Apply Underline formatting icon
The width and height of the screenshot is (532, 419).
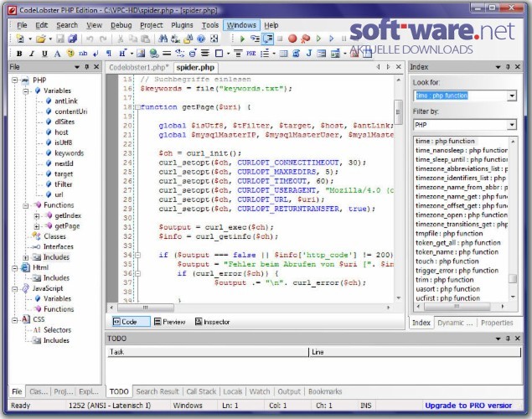(44, 54)
